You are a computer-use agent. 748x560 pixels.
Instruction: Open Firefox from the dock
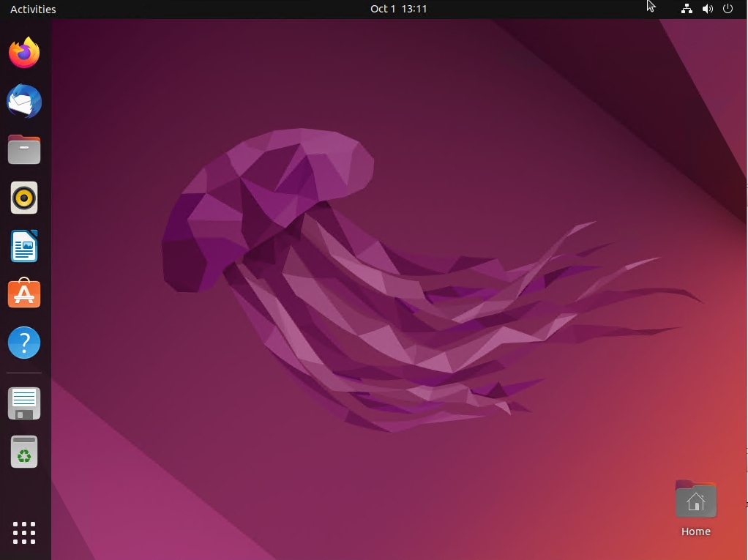coord(23,52)
